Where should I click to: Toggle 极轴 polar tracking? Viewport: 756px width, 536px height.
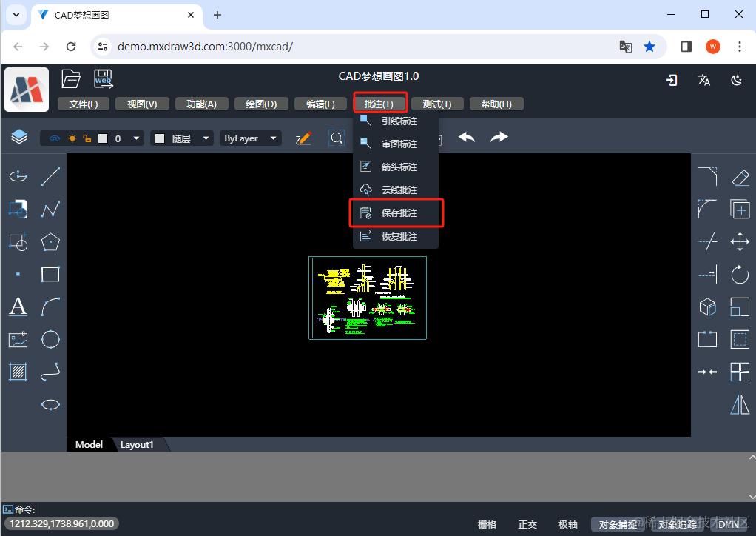[567, 524]
